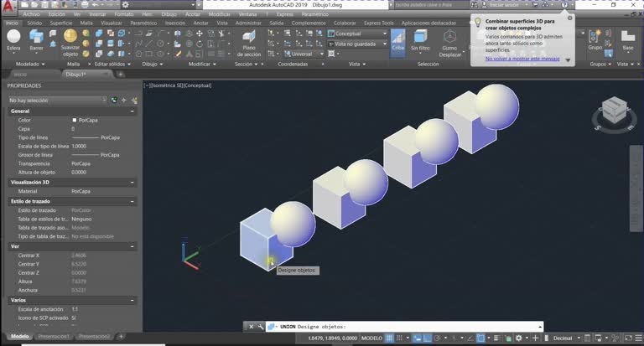Click the AutoCAD application menu logo
Image resolution: width=644 pixels, height=346 pixels.
8,6
